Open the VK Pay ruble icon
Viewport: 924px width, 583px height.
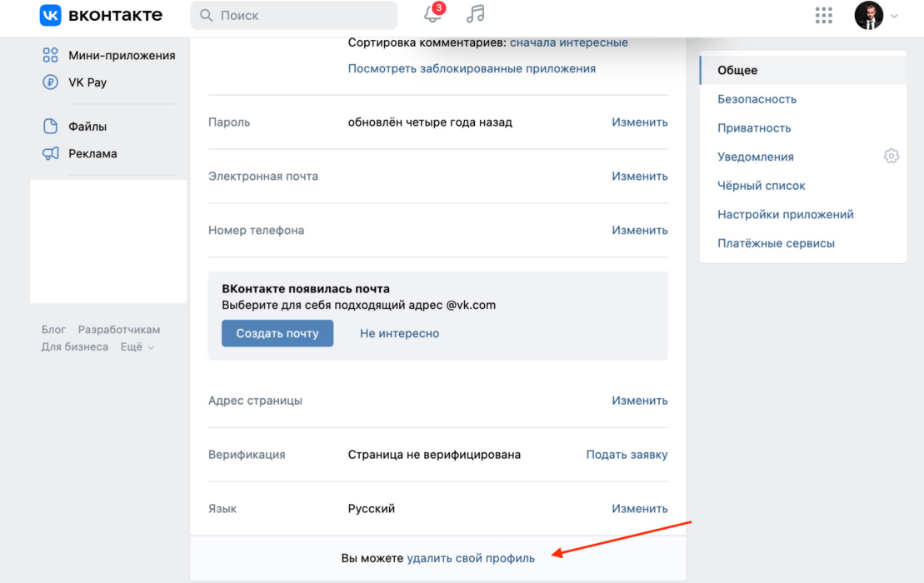pyautogui.click(x=50, y=82)
